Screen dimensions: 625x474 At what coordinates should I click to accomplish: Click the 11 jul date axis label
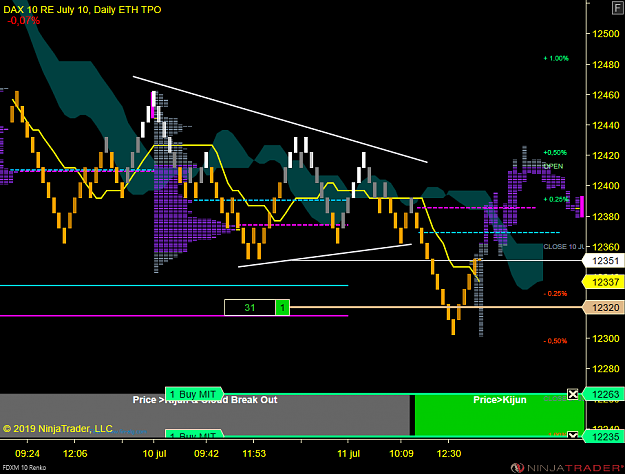[348, 454]
